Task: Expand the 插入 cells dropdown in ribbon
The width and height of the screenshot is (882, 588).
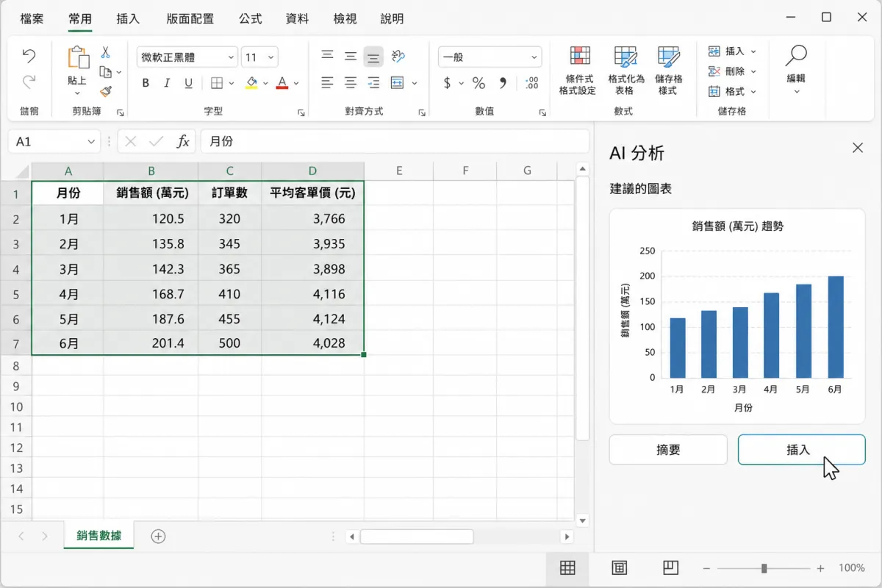Action: tap(753, 51)
